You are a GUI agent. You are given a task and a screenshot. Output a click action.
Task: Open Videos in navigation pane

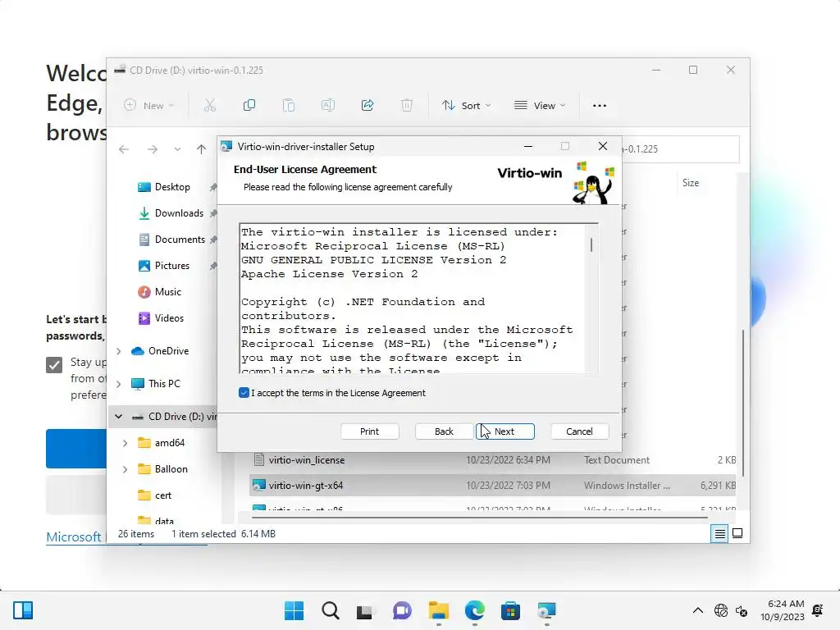(x=169, y=318)
